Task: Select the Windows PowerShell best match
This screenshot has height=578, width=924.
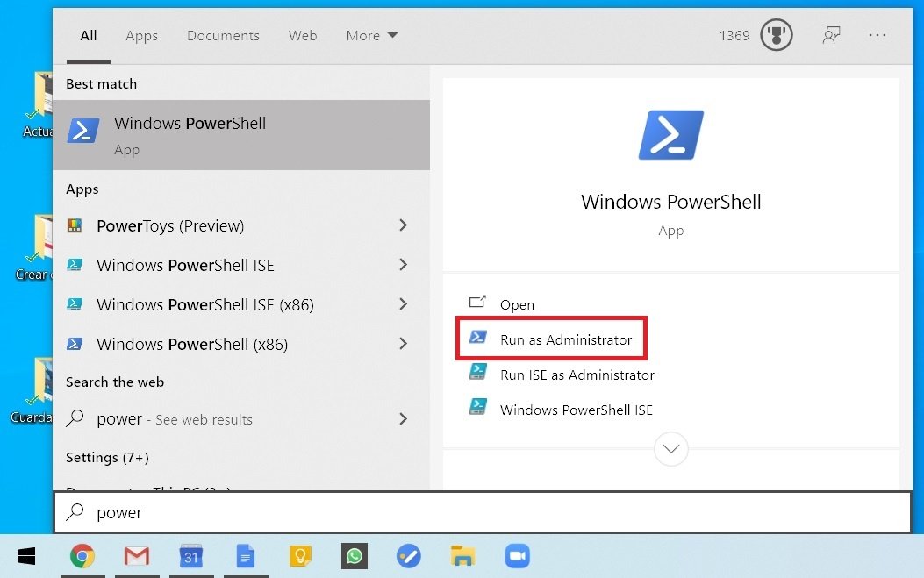Action: pos(241,136)
